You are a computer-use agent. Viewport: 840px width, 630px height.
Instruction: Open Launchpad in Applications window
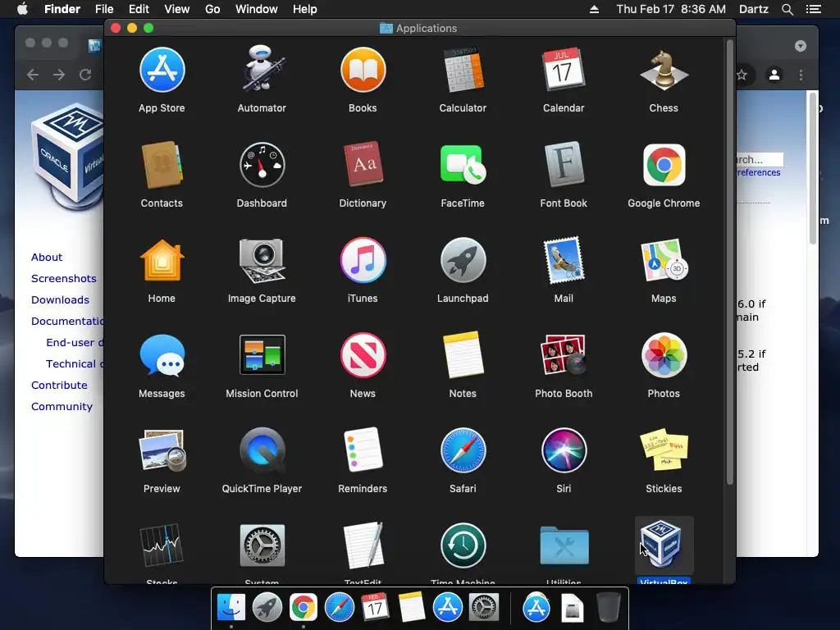[x=463, y=260]
